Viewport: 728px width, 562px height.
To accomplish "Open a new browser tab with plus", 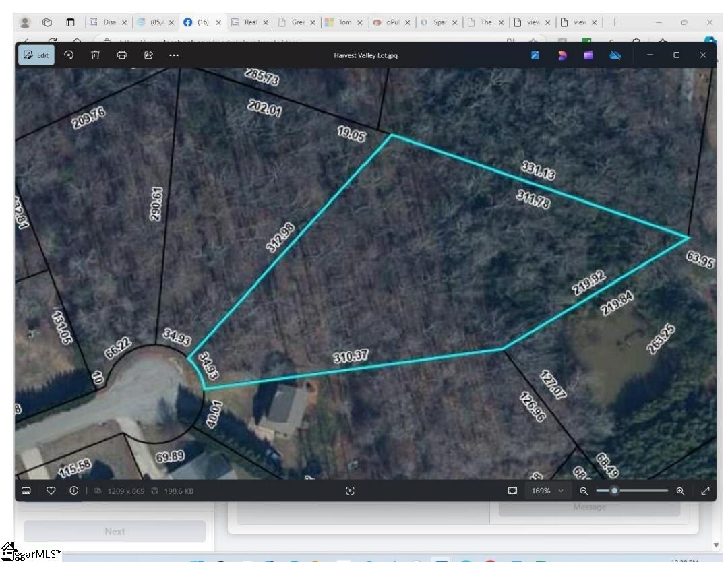I will click(x=615, y=22).
